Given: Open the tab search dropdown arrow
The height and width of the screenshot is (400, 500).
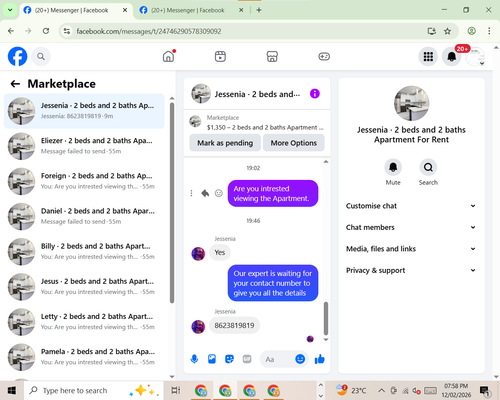Looking at the screenshot, I should pyautogui.click(x=10, y=10).
